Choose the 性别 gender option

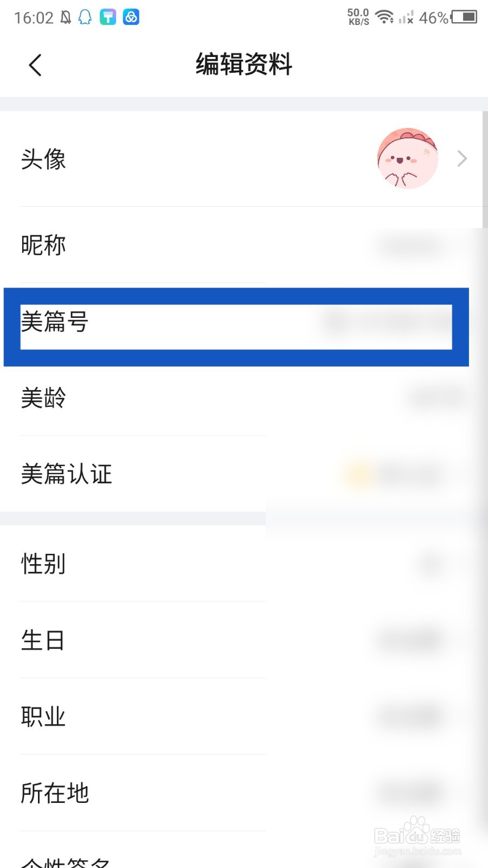[241, 564]
